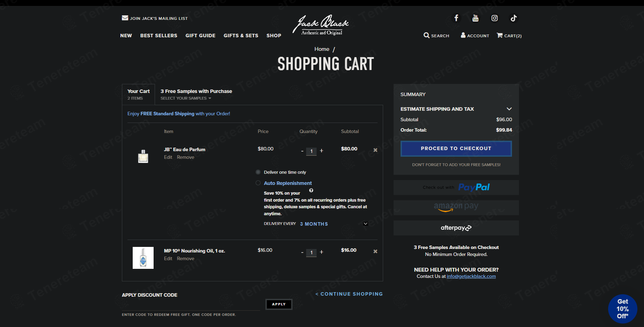Click Continue Shopping link
Viewport: 644px width, 327px height.
pyautogui.click(x=349, y=294)
